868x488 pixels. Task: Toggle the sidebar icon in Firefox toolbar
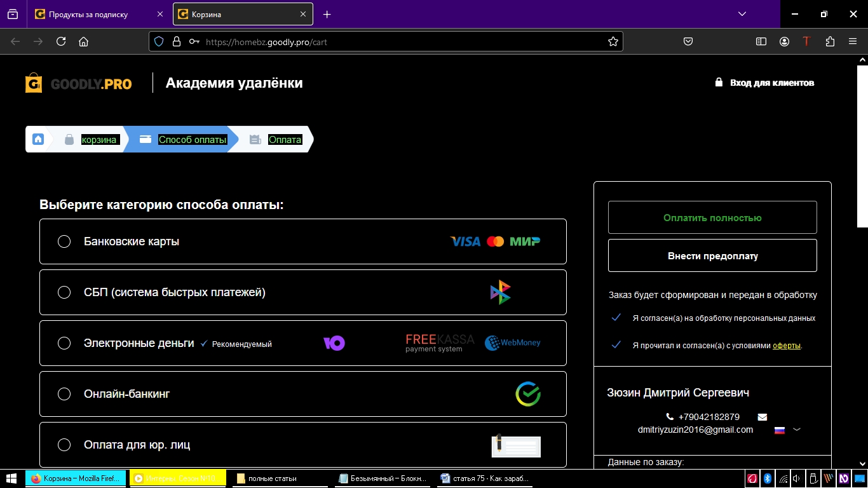coord(761,41)
